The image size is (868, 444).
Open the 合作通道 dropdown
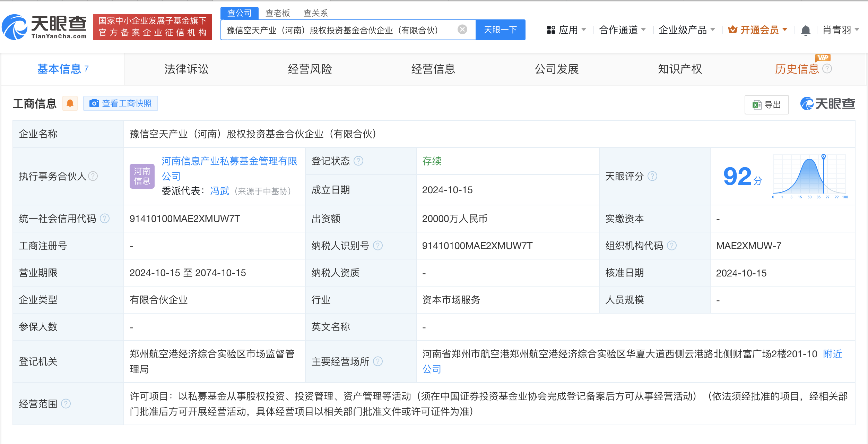pyautogui.click(x=623, y=30)
